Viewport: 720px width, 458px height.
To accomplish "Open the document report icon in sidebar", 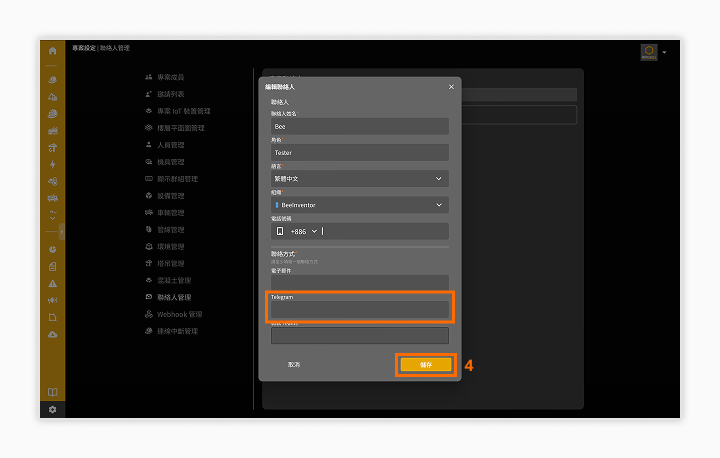I will [52, 266].
